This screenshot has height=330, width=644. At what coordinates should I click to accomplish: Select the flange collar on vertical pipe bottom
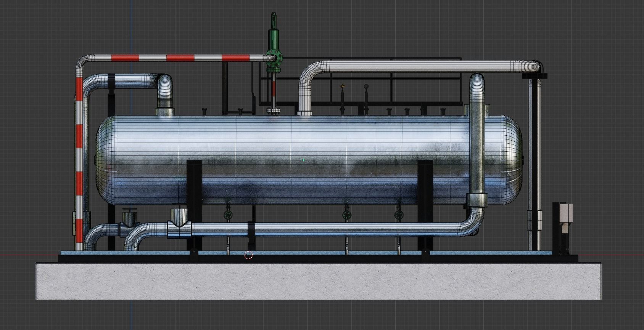click(x=477, y=200)
